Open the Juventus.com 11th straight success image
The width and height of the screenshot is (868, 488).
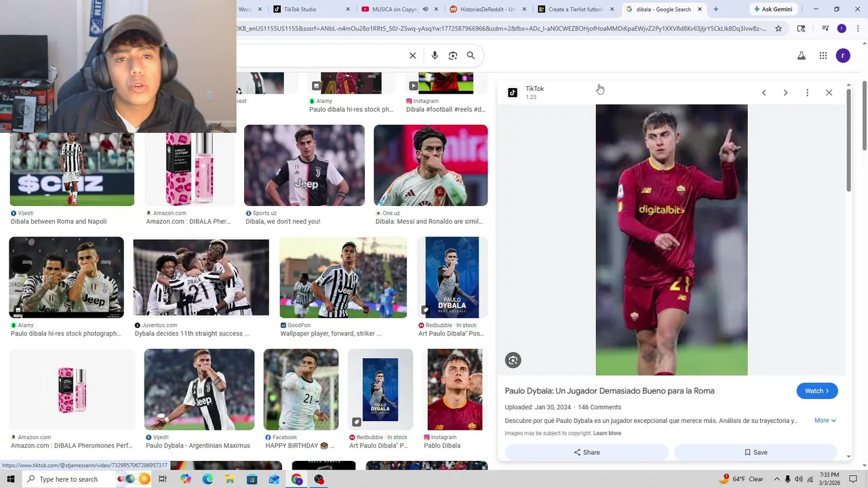click(x=201, y=278)
